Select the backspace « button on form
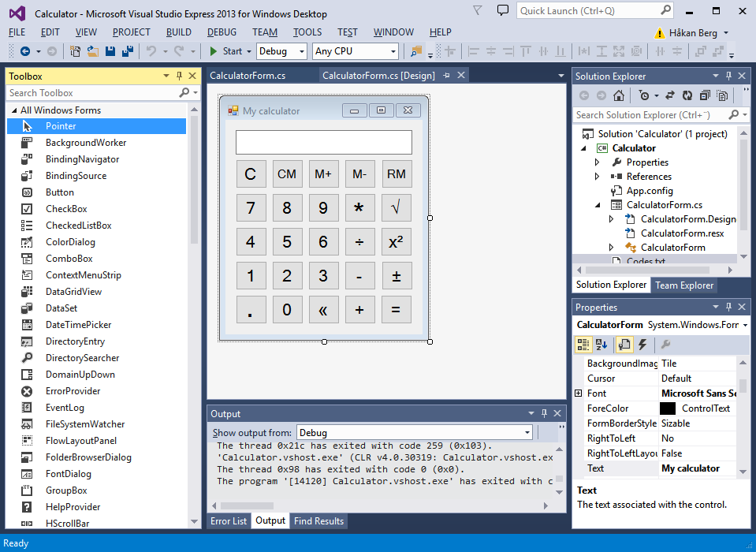 pos(323,309)
